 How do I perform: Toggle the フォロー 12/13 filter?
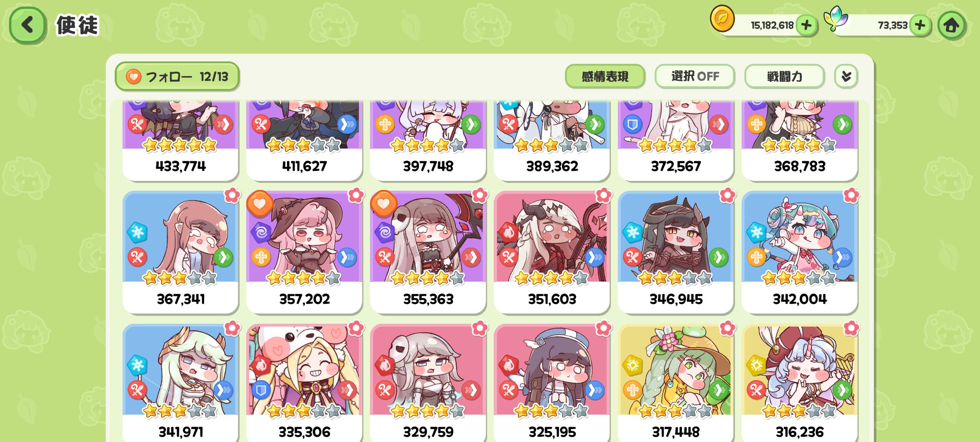click(x=177, y=77)
